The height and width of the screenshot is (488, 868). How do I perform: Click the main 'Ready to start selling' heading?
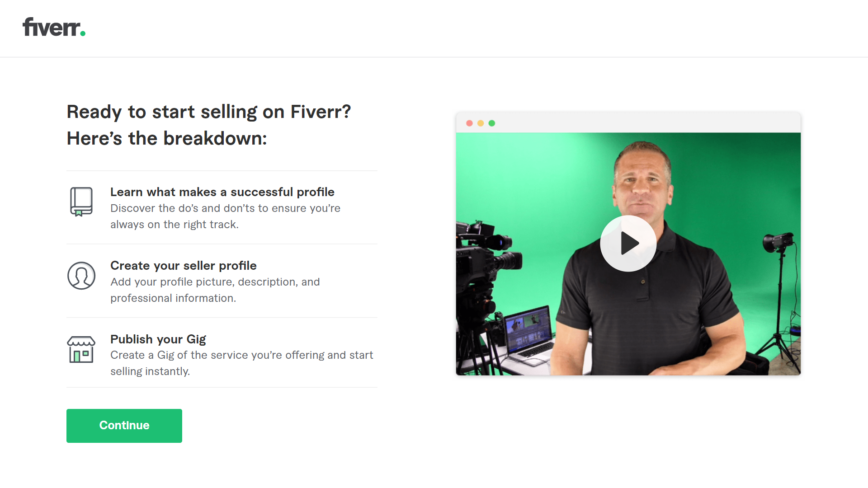(x=209, y=112)
